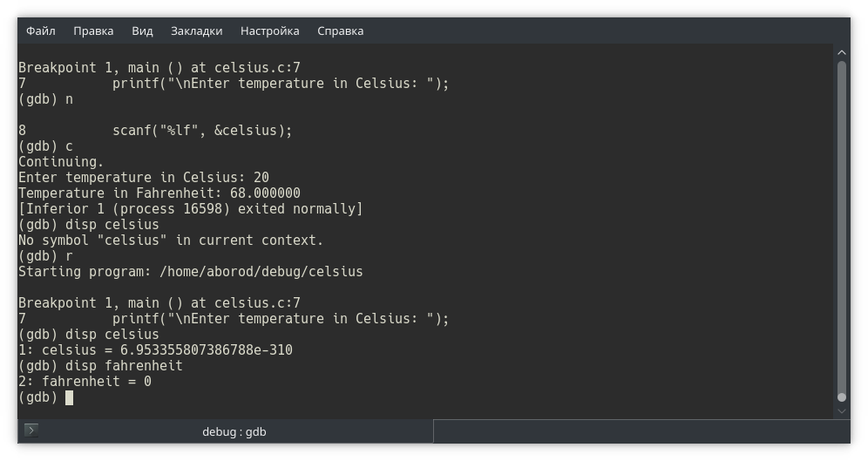
Task: Click the "1: celsius" value output line
Action: [155, 350]
